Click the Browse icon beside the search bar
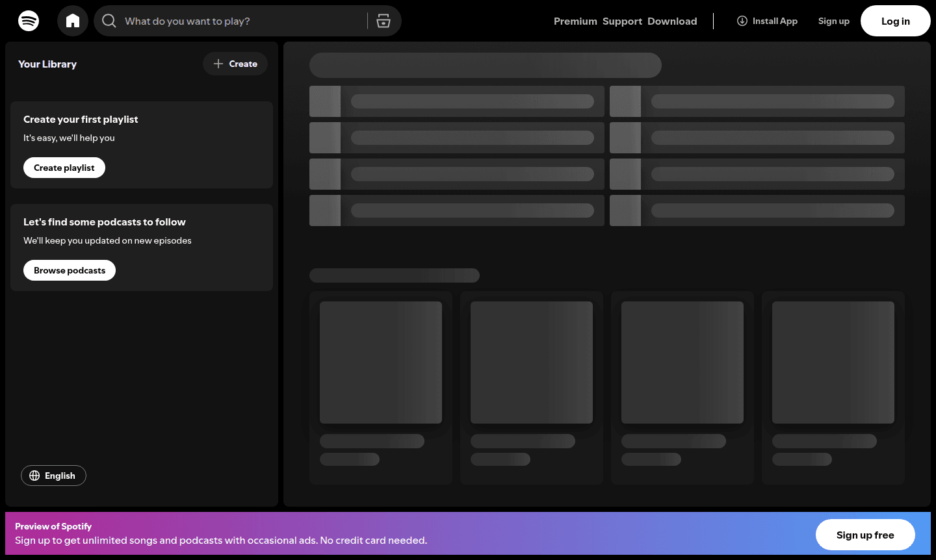Viewport: 936px width, 560px height. click(383, 20)
